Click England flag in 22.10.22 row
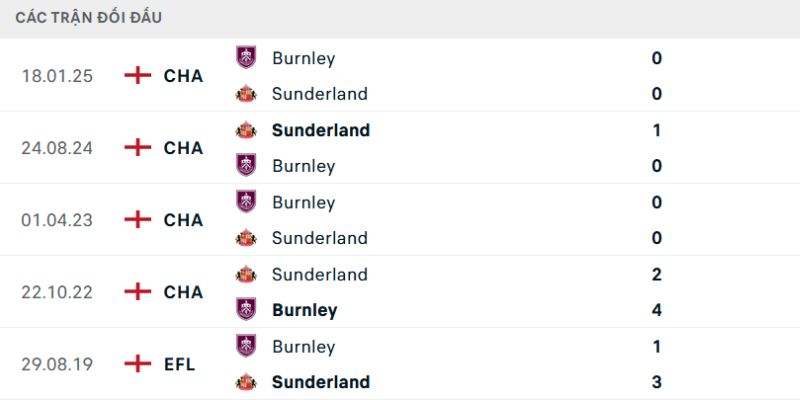Viewport: 800px width, 400px height. (137, 292)
